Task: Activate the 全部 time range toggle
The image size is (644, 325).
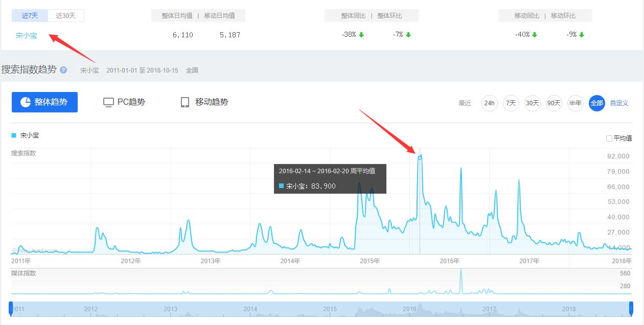Action: [596, 103]
